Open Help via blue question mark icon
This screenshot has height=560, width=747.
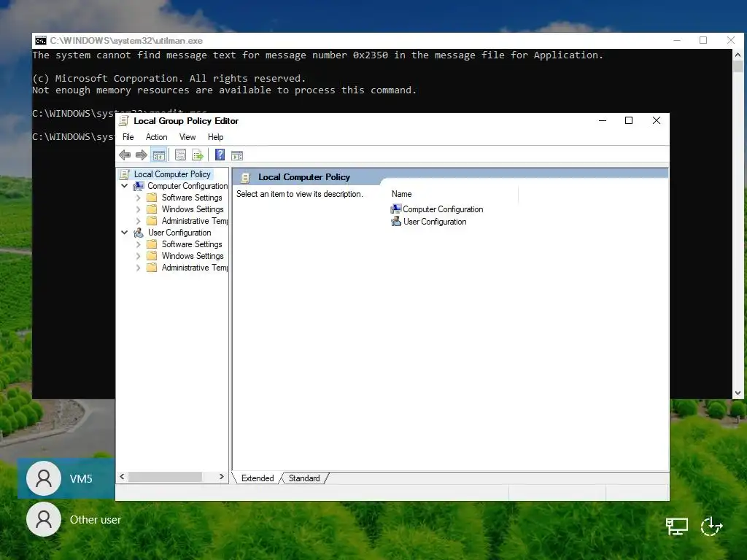(x=220, y=155)
